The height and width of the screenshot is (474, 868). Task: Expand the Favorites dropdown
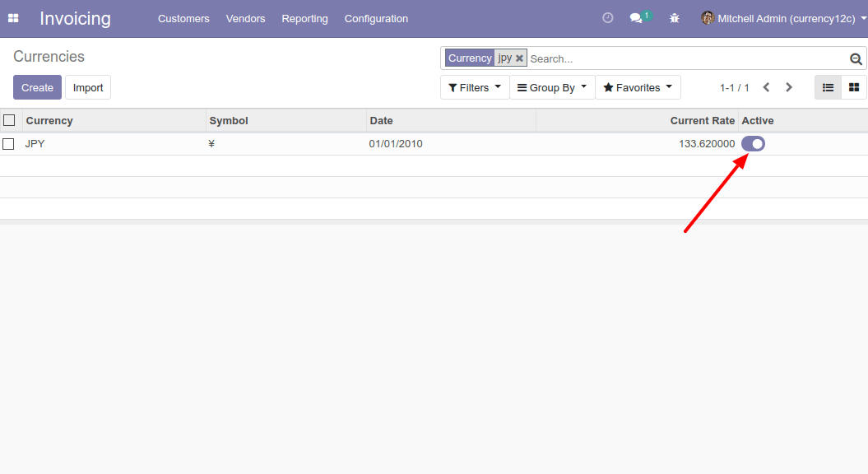click(x=638, y=87)
